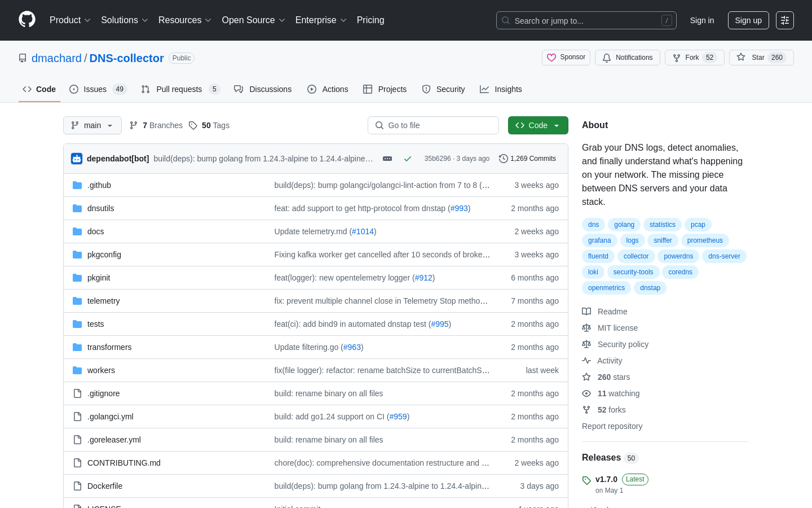Open pull request #993 link

[x=459, y=208]
